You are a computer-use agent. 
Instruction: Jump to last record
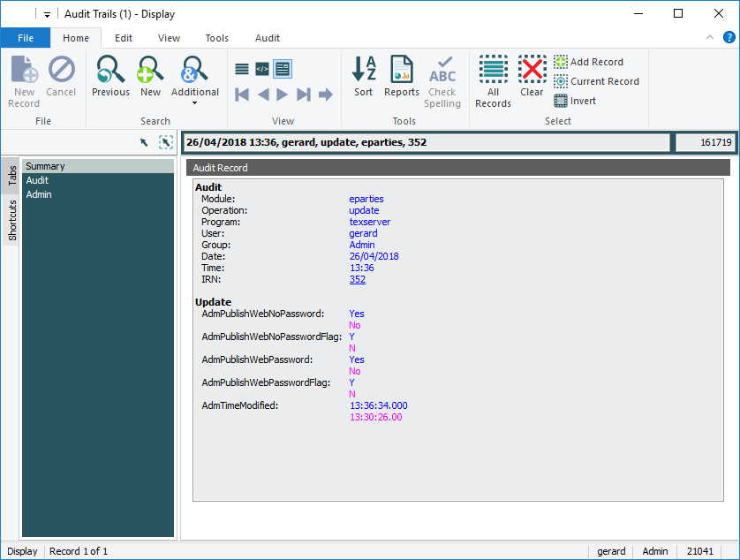304,95
